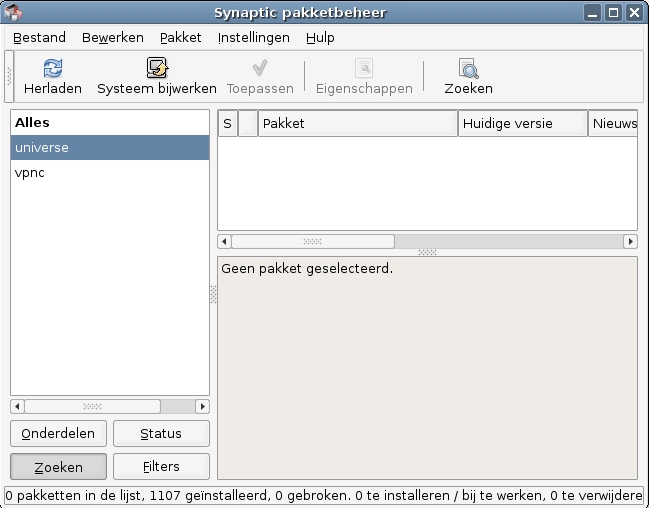Open the Instellingen menu

(x=254, y=38)
